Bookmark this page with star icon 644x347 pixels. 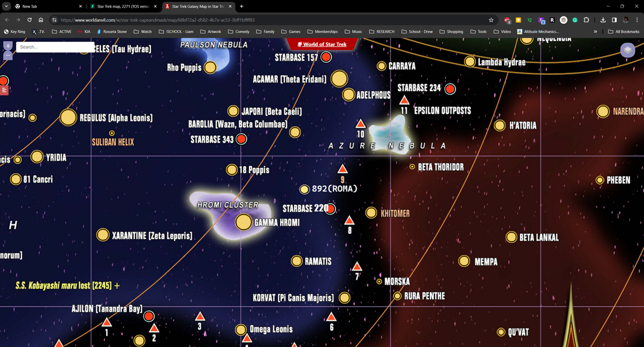pyautogui.click(x=491, y=20)
